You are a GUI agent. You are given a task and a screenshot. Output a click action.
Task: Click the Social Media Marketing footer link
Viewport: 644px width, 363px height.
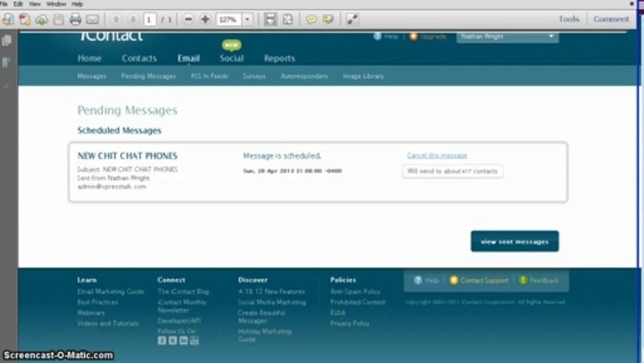point(272,302)
